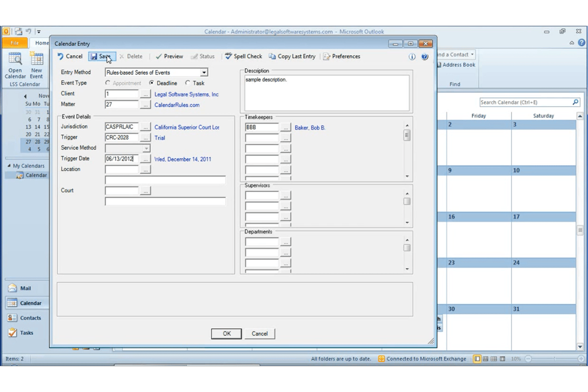Click the Timekeepers field containing BBB
This screenshot has width=588, height=392.
click(x=262, y=127)
